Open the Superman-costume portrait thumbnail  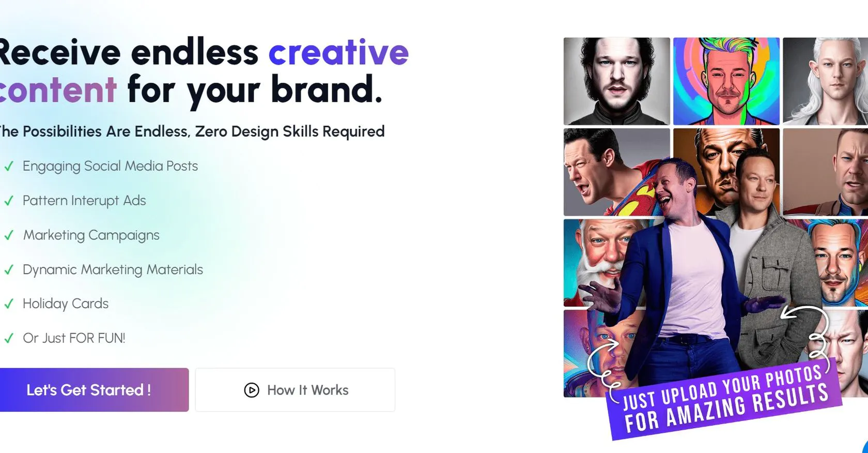point(610,172)
